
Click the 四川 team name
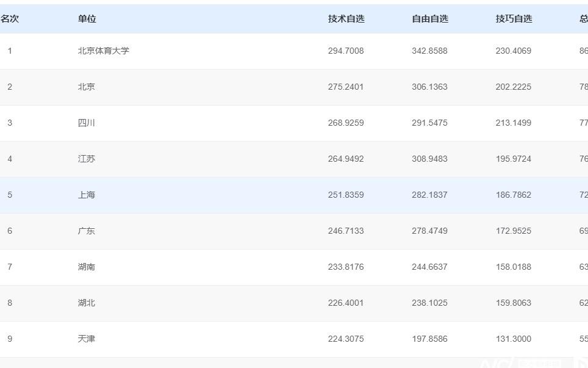[86, 123]
